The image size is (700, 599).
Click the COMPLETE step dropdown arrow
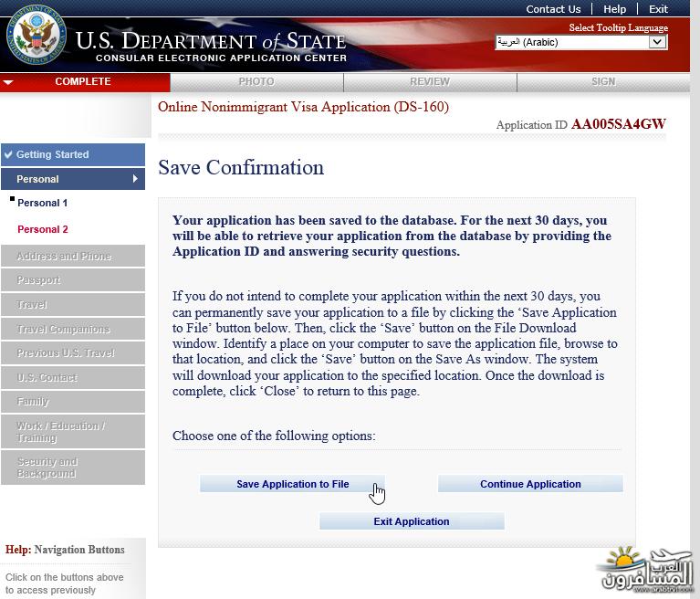tap(8, 82)
